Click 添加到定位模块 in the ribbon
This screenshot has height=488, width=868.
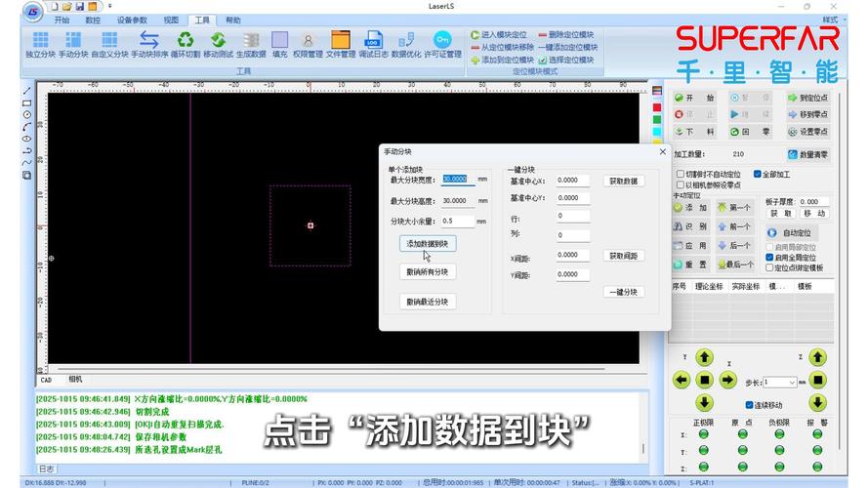point(502,60)
